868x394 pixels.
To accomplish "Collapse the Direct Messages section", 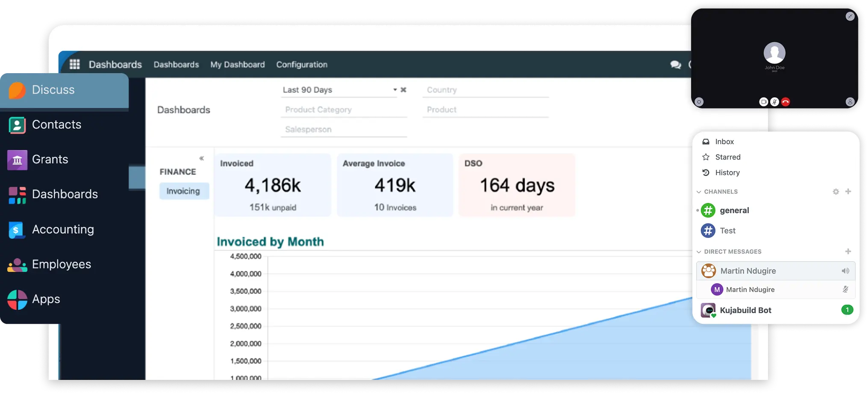I will pyautogui.click(x=699, y=252).
